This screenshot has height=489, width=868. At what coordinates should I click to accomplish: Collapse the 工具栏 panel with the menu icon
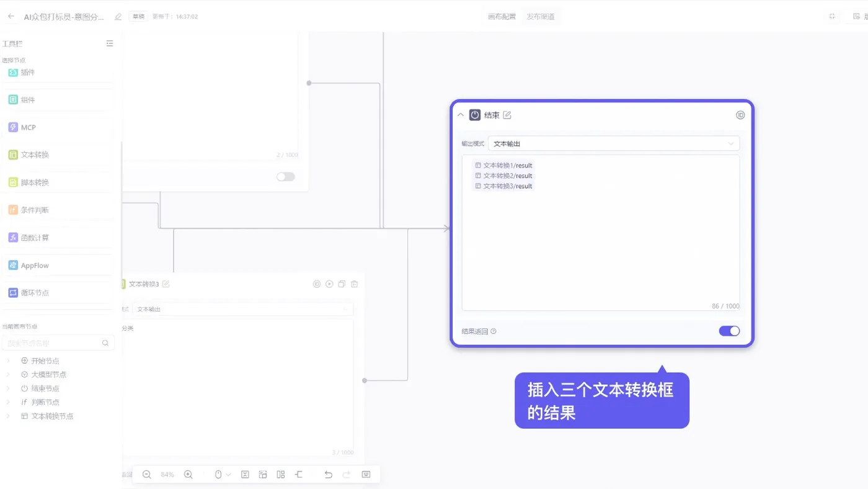click(110, 43)
